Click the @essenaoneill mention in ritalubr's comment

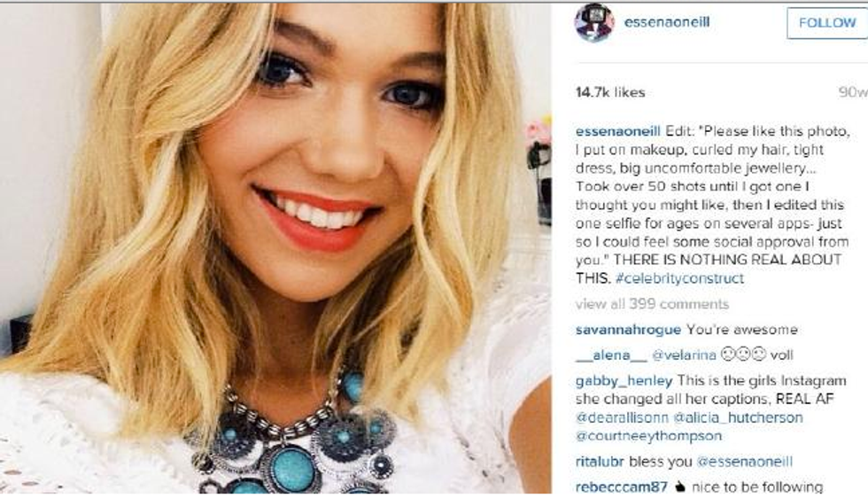coord(744,462)
